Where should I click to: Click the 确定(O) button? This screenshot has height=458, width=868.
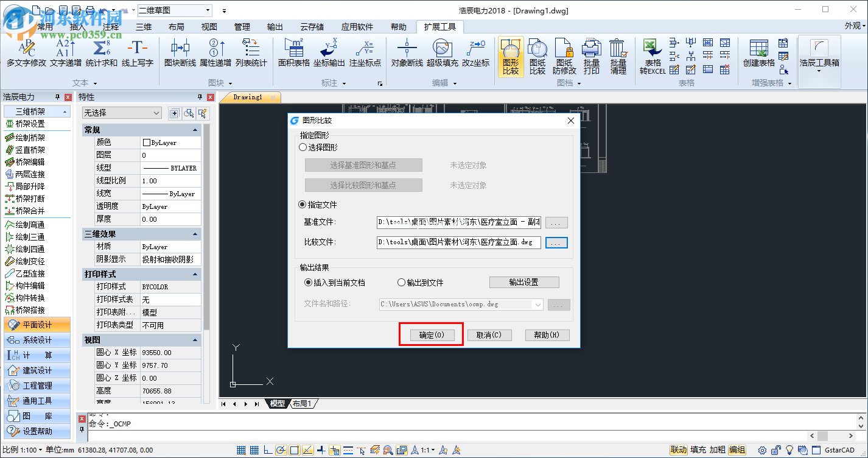432,335
